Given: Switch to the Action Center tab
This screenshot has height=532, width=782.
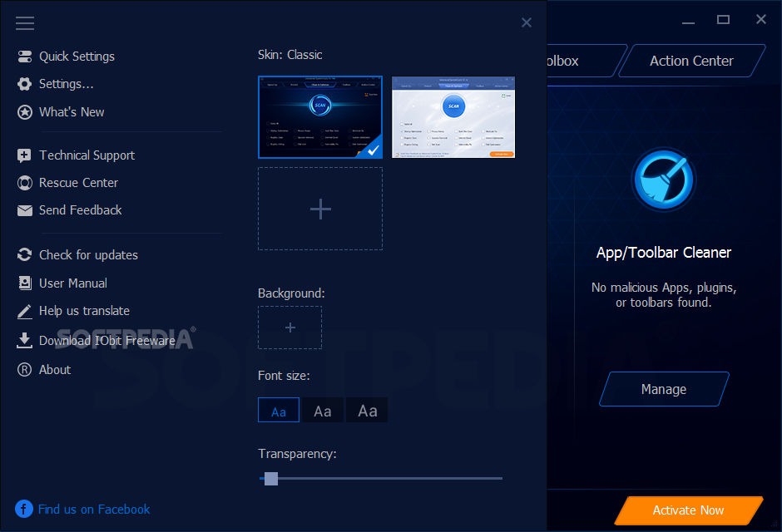Looking at the screenshot, I should 691,61.
